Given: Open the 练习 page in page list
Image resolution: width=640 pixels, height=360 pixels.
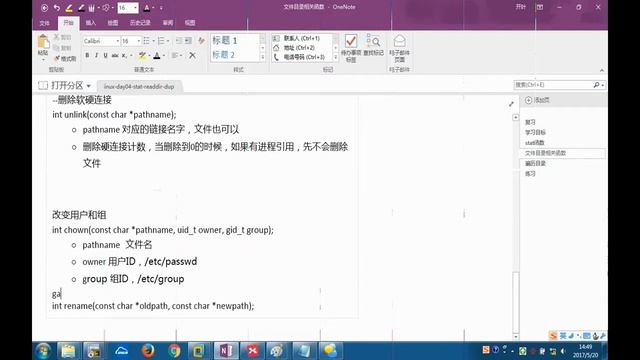Looking at the screenshot, I should [530, 173].
